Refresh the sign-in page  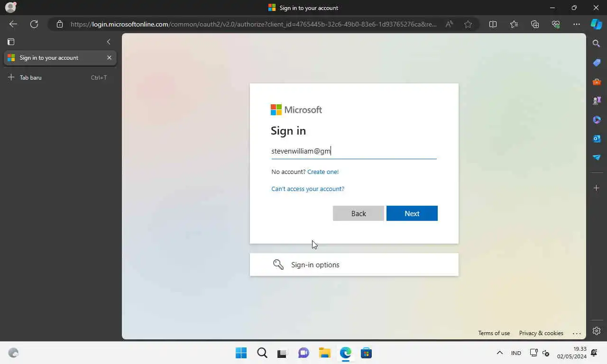(34, 24)
